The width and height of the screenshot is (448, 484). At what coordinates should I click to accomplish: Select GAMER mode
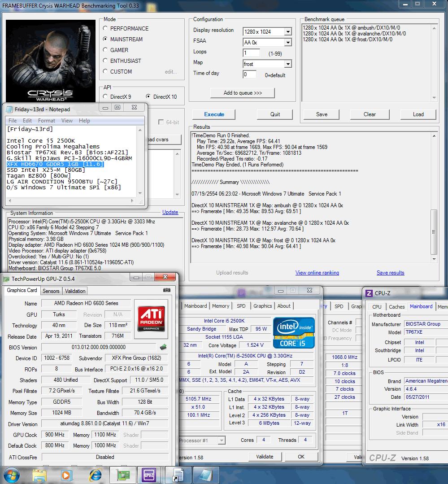click(x=105, y=50)
